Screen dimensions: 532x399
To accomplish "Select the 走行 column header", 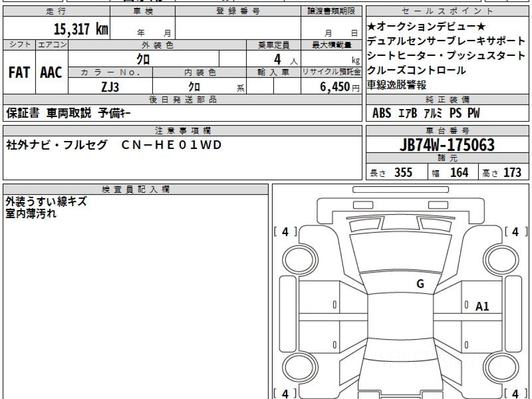I will tap(56, 12).
